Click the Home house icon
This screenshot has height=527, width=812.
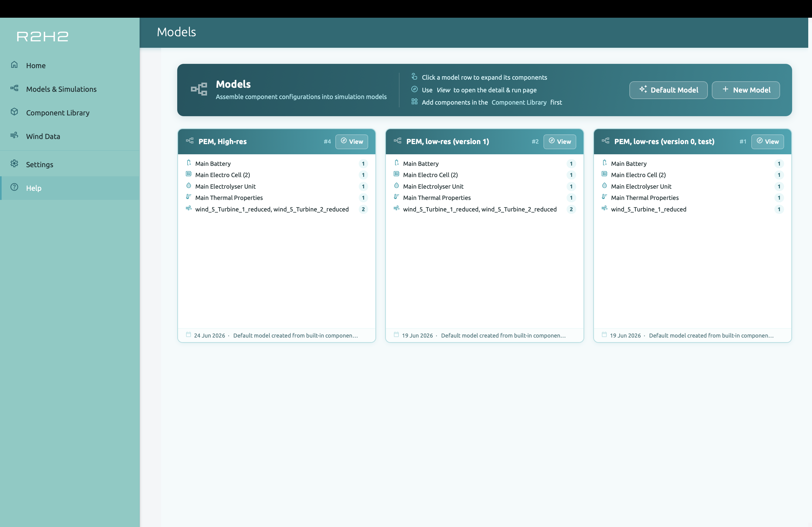pyautogui.click(x=14, y=65)
